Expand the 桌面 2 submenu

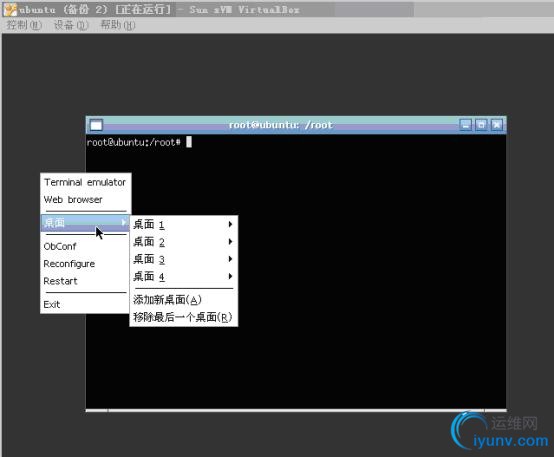(x=183, y=242)
